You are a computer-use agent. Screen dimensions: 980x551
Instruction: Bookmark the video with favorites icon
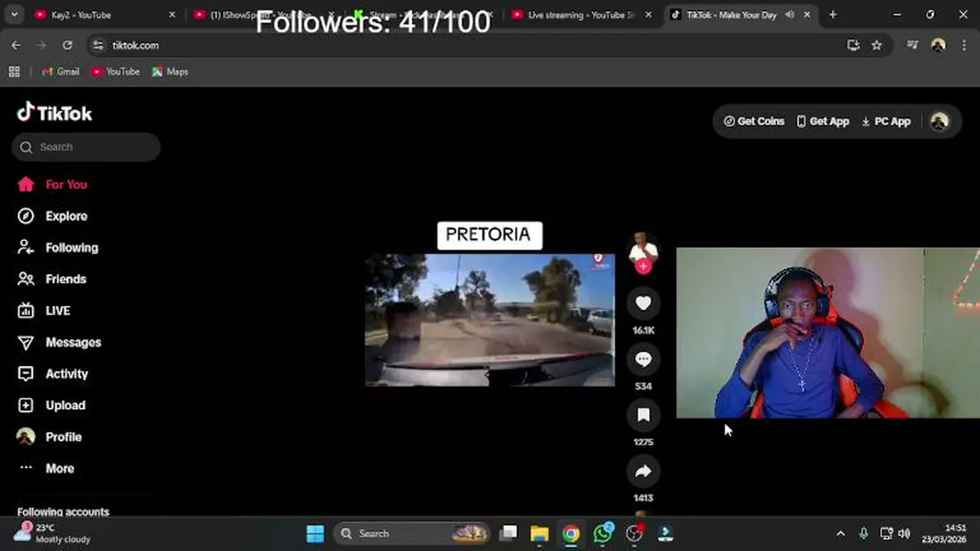tap(643, 415)
